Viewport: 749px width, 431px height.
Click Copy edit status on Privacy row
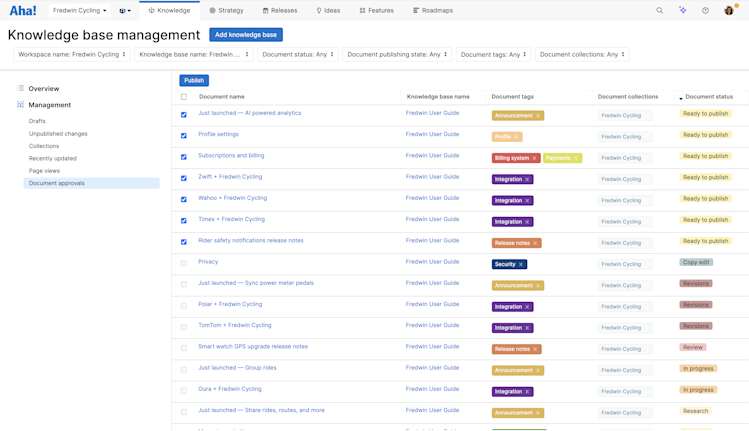pyautogui.click(x=696, y=262)
